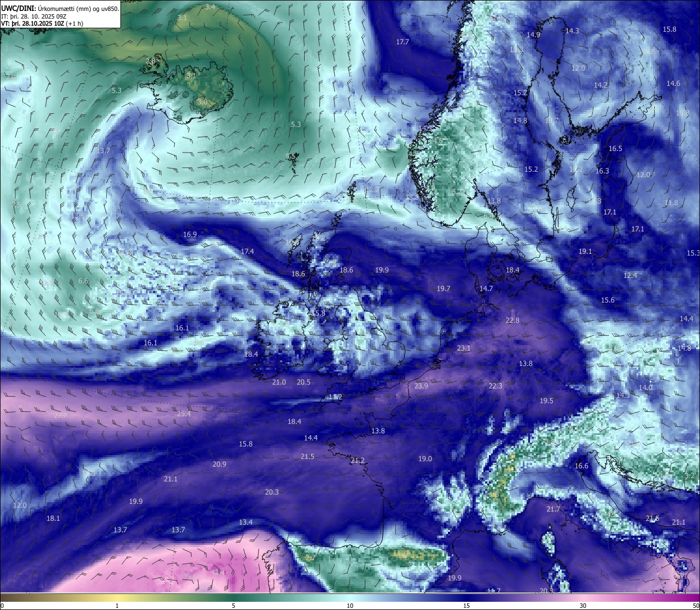Click the 14.2 value label
The height and width of the screenshot is (610, 700).
click(601, 85)
